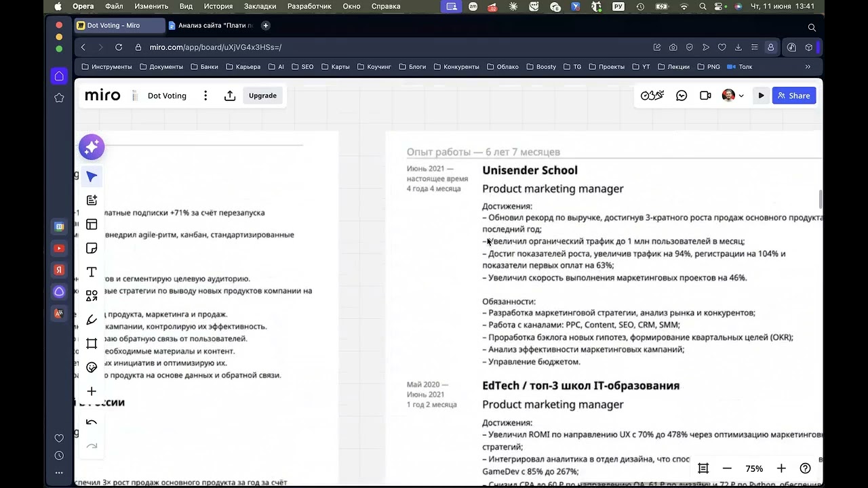Select the cursor Select tool in Miro
The width and height of the screenshot is (868, 488).
click(x=92, y=177)
